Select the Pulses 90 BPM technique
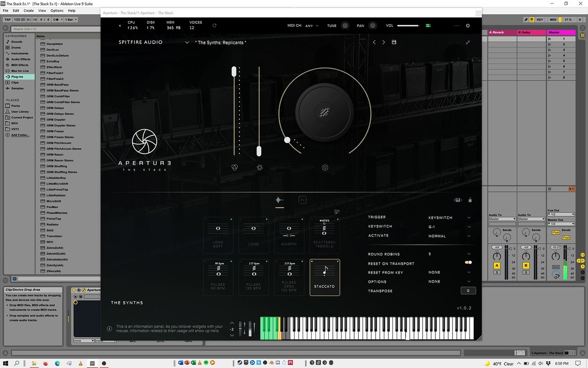 click(x=218, y=278)
